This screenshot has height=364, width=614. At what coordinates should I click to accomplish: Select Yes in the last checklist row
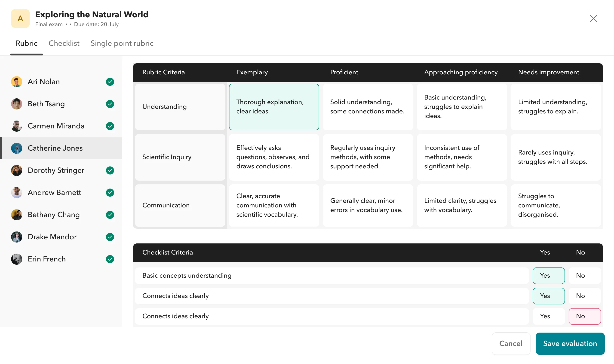(x=548, y=316)
